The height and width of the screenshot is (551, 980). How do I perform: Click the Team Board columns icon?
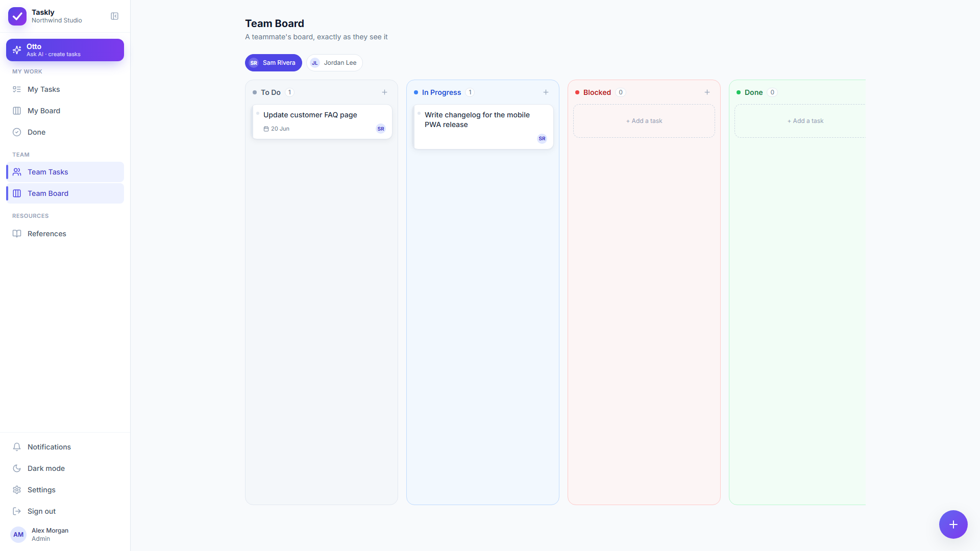point(17,193)
